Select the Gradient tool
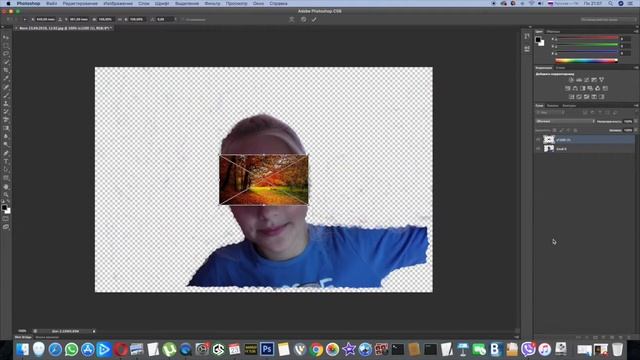The height and width of the screenshot is (360, 640). pos(6,128)
